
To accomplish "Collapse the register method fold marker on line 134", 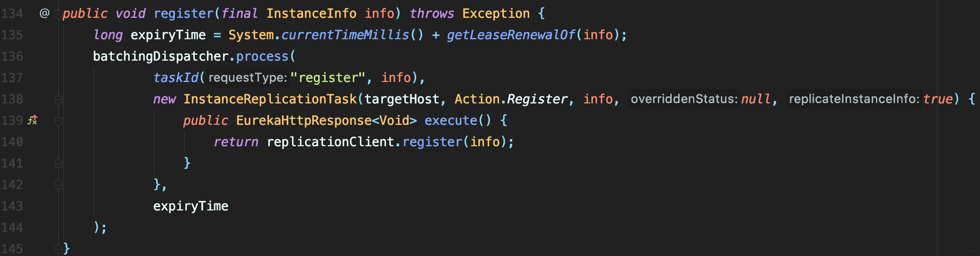I will (x=58, y=15).
